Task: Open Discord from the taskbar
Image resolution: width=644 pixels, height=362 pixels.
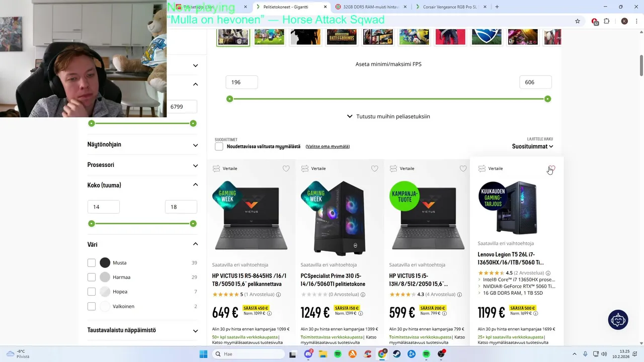Action: point(308,354)
